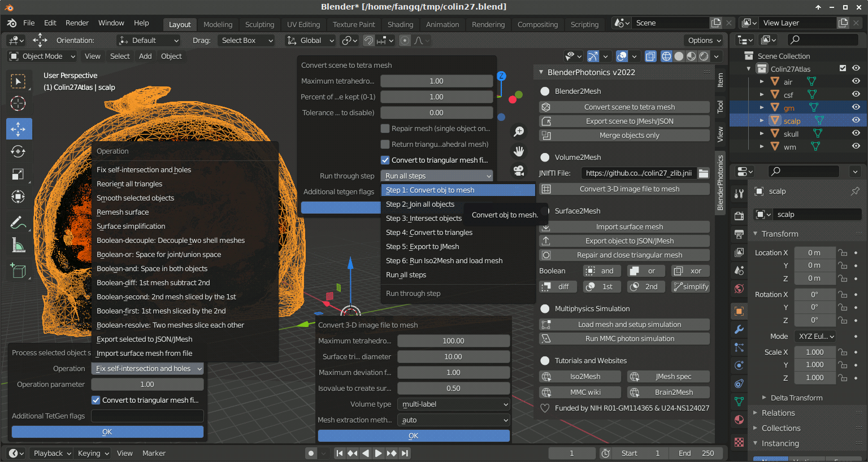This screenshot has height=462, width=868.
Task: Switch to wireframe viewport shading
Action: click(x=666, y=56)
